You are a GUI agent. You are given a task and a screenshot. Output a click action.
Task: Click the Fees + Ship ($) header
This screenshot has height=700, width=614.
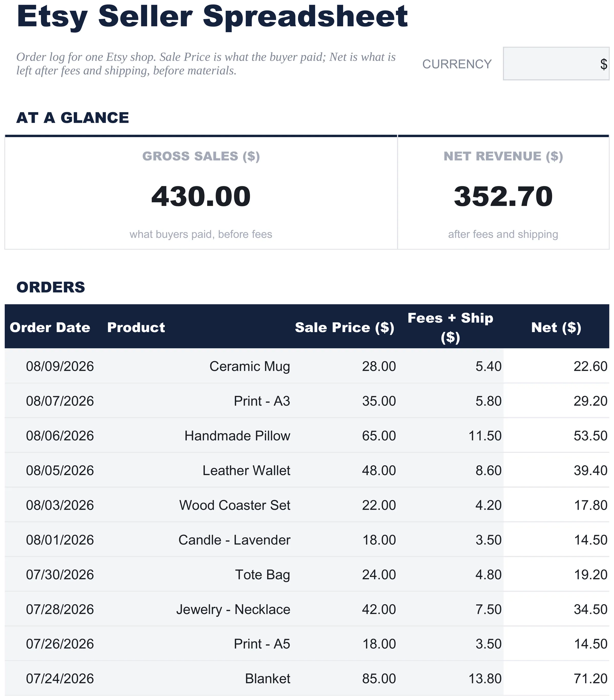click(450, 327)
